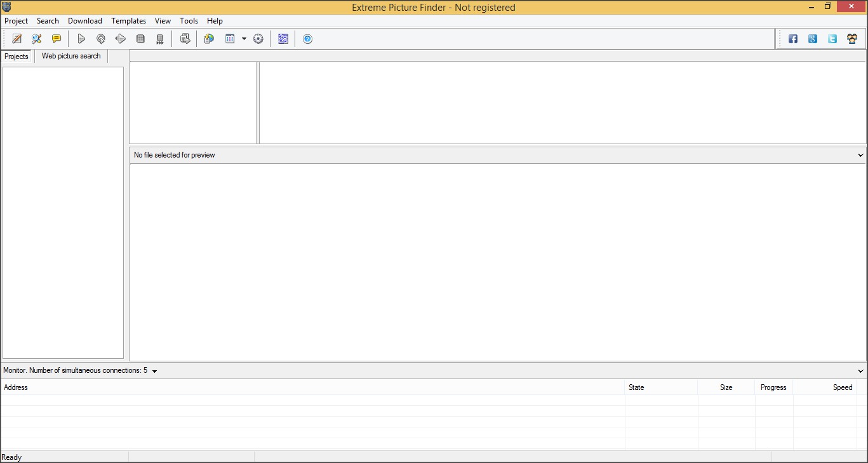868x463 pixels.
Task: Switch to the Projects tab
Action: pyautogui.click(x=17, y=57)
